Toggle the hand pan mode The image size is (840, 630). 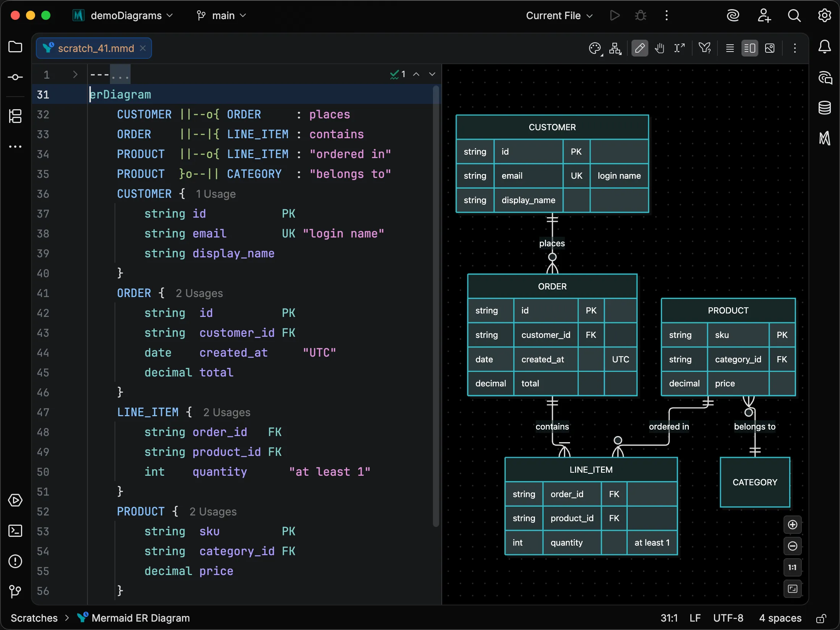(660, 48)
